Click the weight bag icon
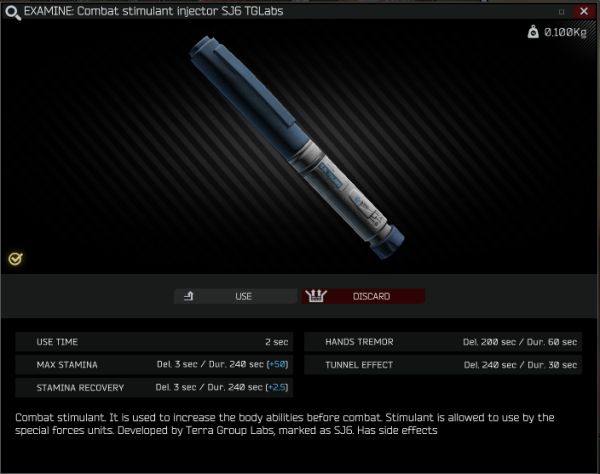Screen dimensions: 600x474 point(533,32)
